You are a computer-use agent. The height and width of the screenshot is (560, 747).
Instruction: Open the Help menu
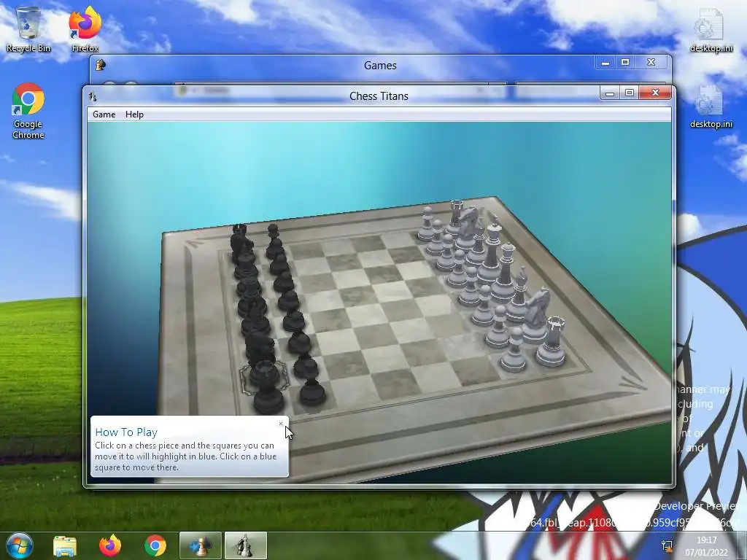(x=134, y=114)
